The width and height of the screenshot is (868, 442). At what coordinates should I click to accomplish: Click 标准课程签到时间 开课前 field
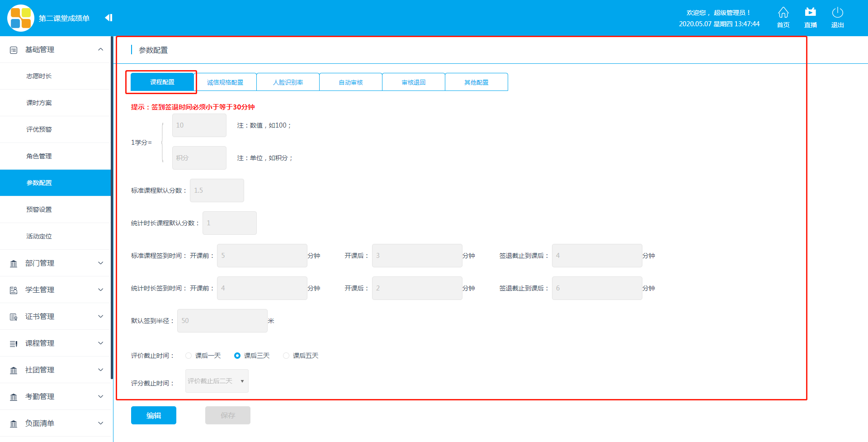[x=262, y=256]
